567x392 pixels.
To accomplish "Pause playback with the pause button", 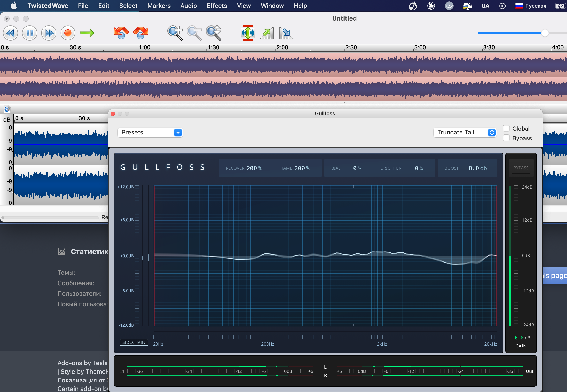I will (30, 33).
